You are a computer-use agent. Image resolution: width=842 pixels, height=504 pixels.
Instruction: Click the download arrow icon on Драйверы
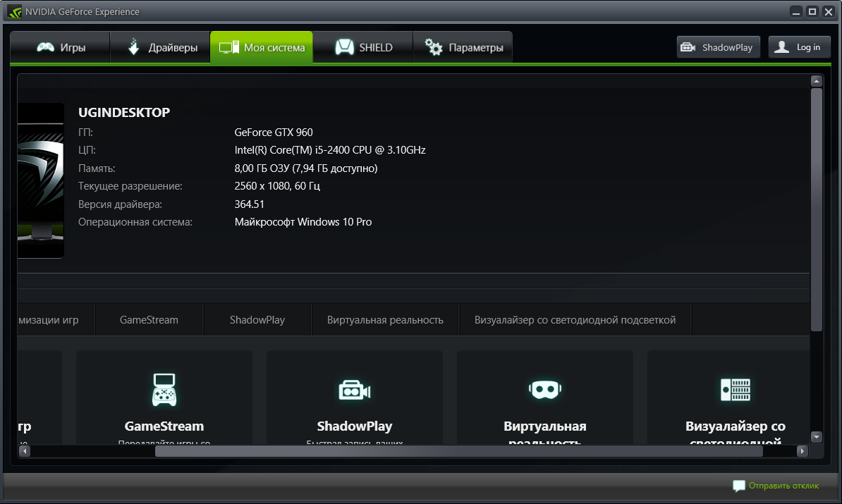[134, 47]
